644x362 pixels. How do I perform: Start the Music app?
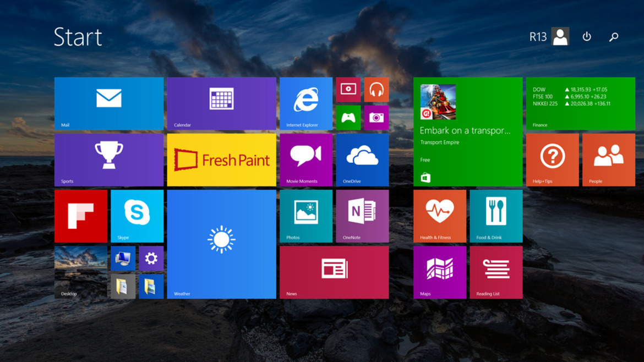[x=377, y=89]
